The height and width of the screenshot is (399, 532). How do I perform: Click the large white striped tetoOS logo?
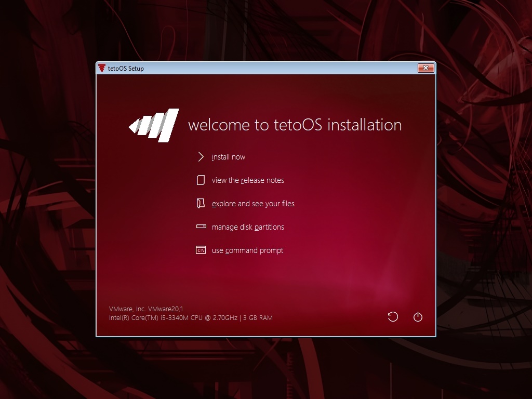point(154,125)
